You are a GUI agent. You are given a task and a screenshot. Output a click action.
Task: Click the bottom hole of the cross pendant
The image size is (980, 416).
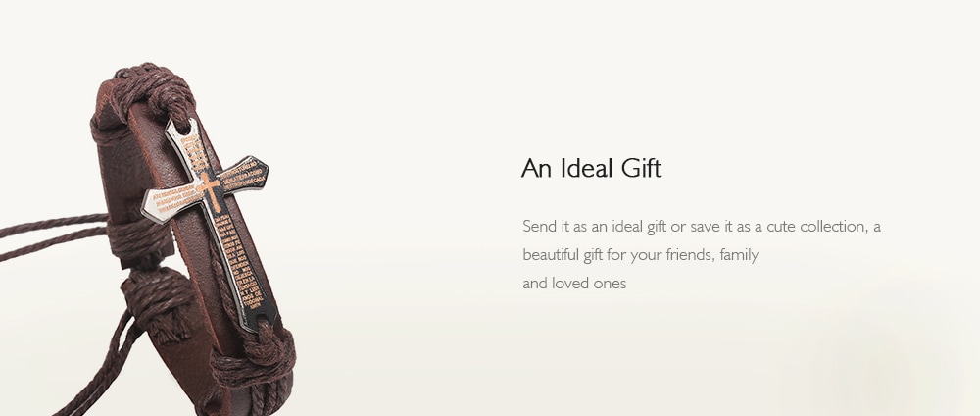pos(261,322)
